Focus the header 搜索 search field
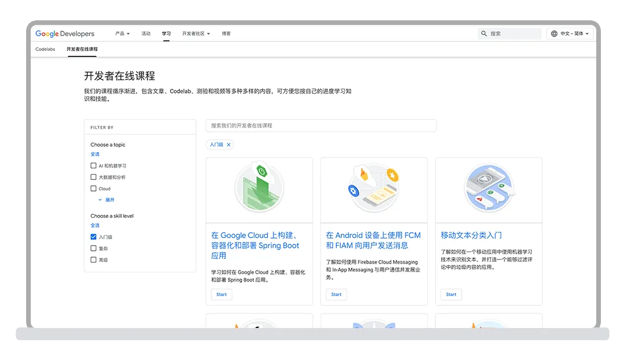 510,34
